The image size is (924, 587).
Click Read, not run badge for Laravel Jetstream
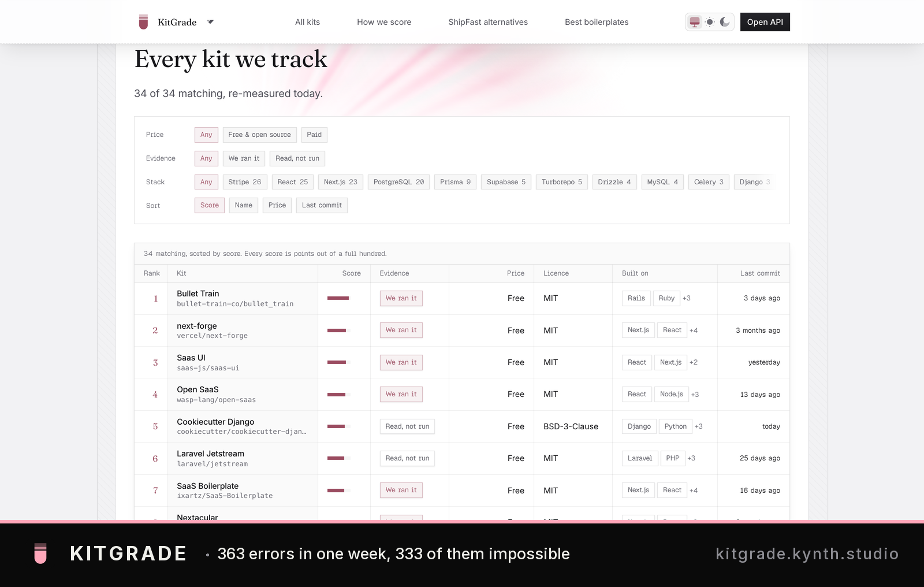point(407,458)
